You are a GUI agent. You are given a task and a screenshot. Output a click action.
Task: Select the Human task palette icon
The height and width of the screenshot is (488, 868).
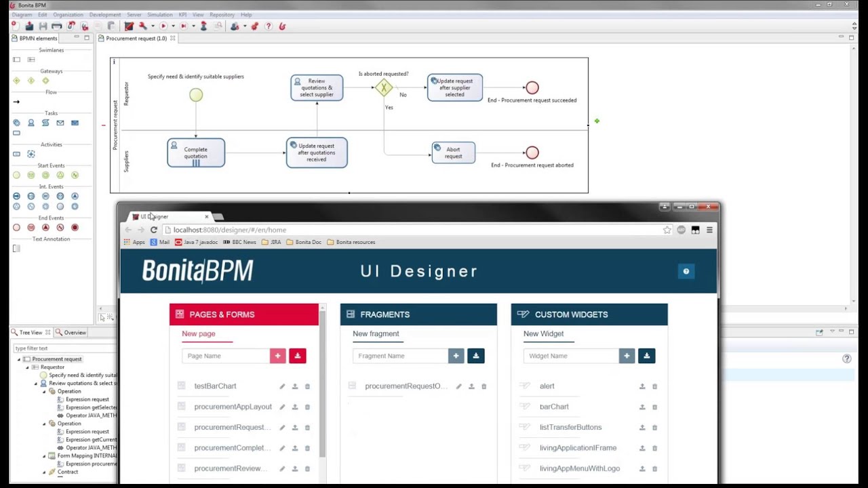click(31, 123)
